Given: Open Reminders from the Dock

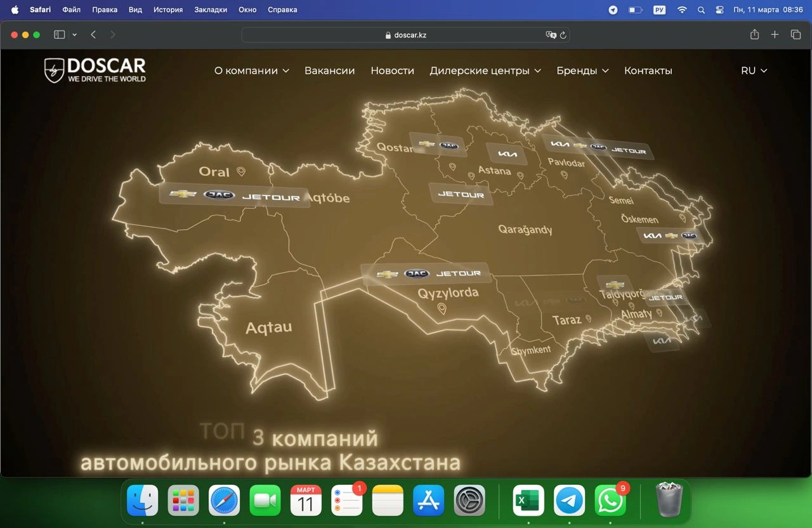Looking at the screenshot, I should pos(347,501).
